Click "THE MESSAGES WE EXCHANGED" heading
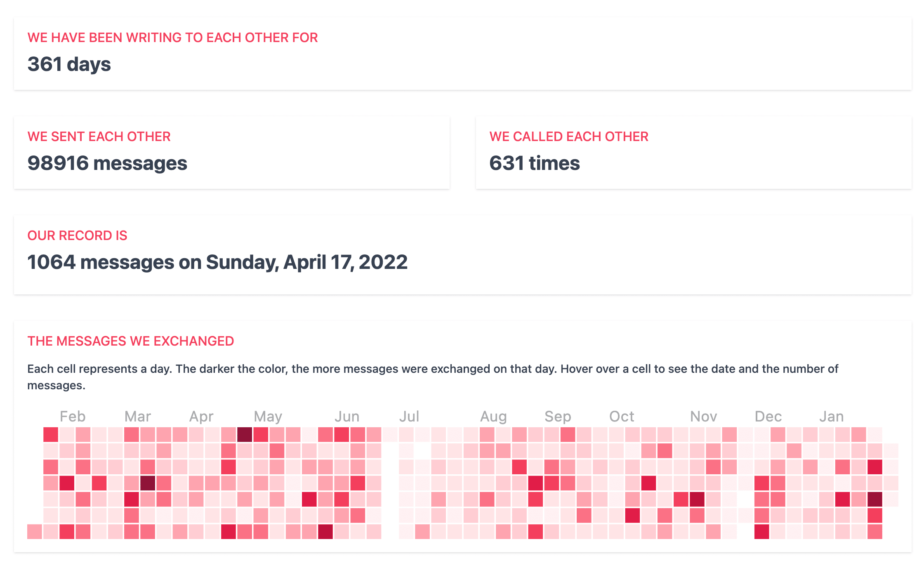 pyautogui.click(x=130, y=341)
